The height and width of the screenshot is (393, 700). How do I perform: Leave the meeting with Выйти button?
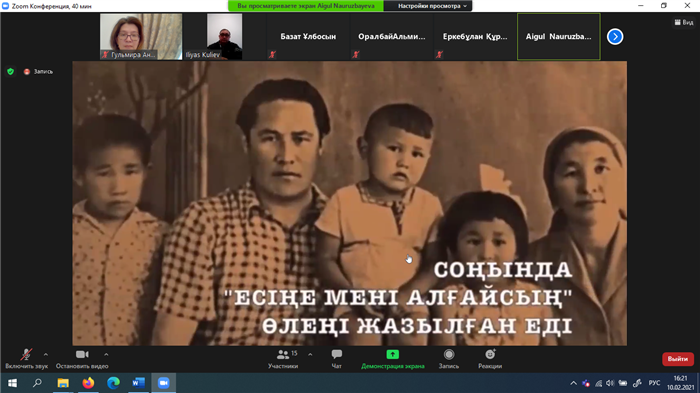point(678,359)
